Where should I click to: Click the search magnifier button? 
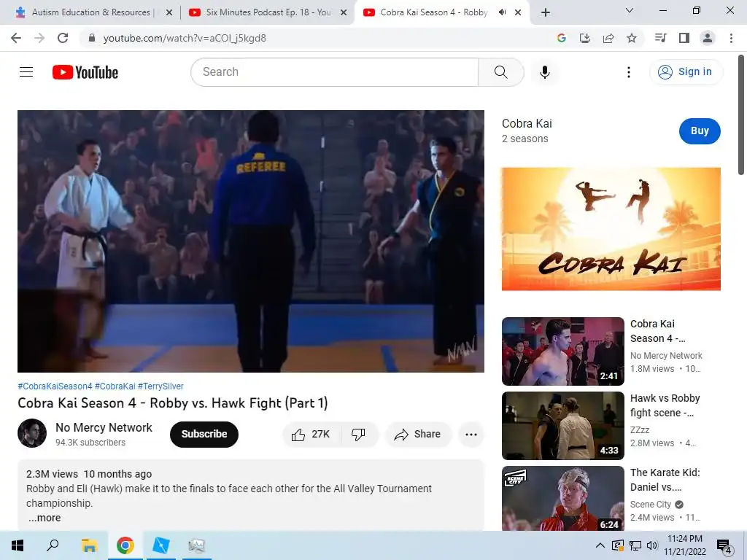(500, 72)
